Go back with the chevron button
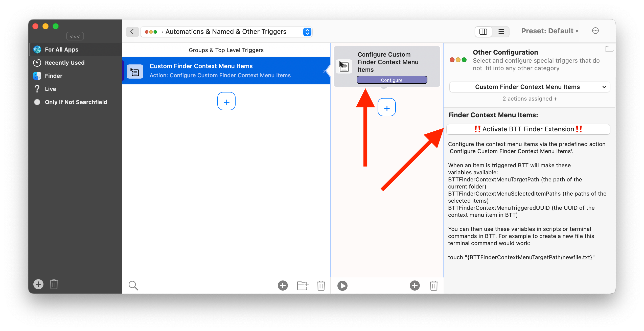Screen dimensions: 644x331 (132, 32)
